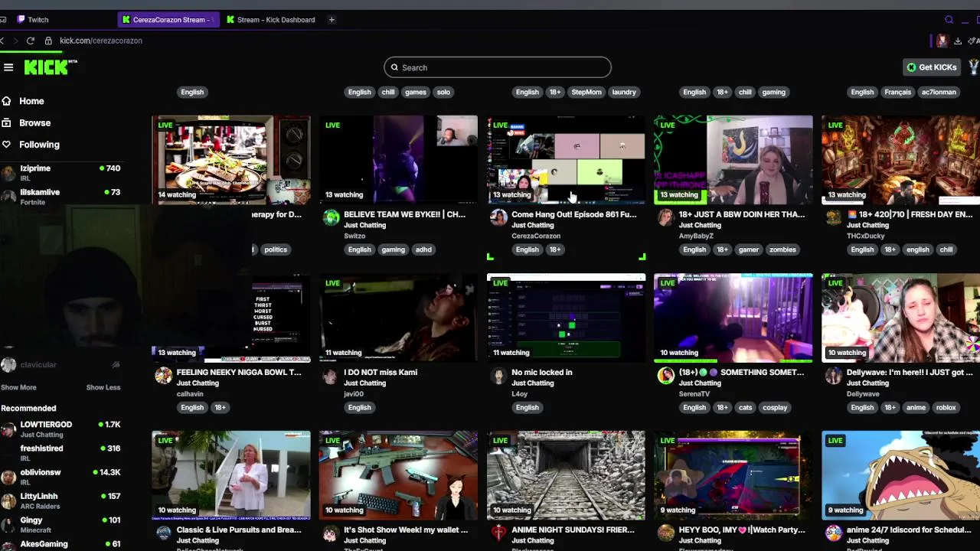Open browser downloads icon
The height and width of the screenshot is (551, 980).
[958, 41]
